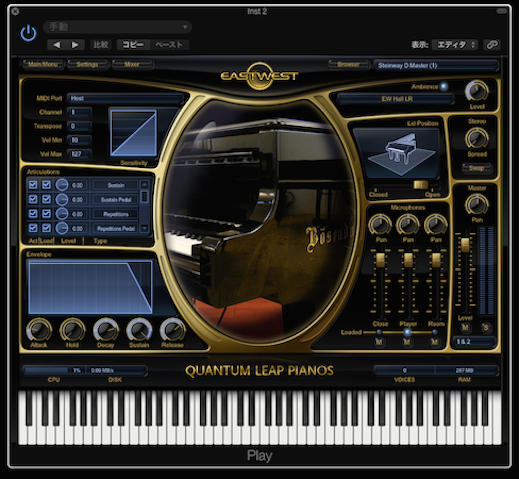Toggle Load checkbox for Sustain Pedal articulation

pyautogui.click(x=46, y=199)
